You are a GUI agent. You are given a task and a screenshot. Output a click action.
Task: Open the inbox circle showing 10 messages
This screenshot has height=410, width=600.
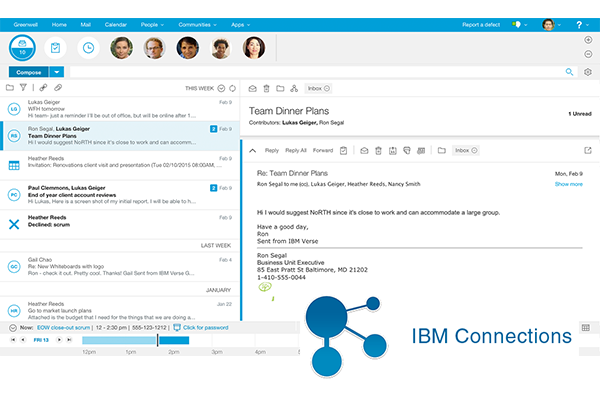(x=22, y=48)
